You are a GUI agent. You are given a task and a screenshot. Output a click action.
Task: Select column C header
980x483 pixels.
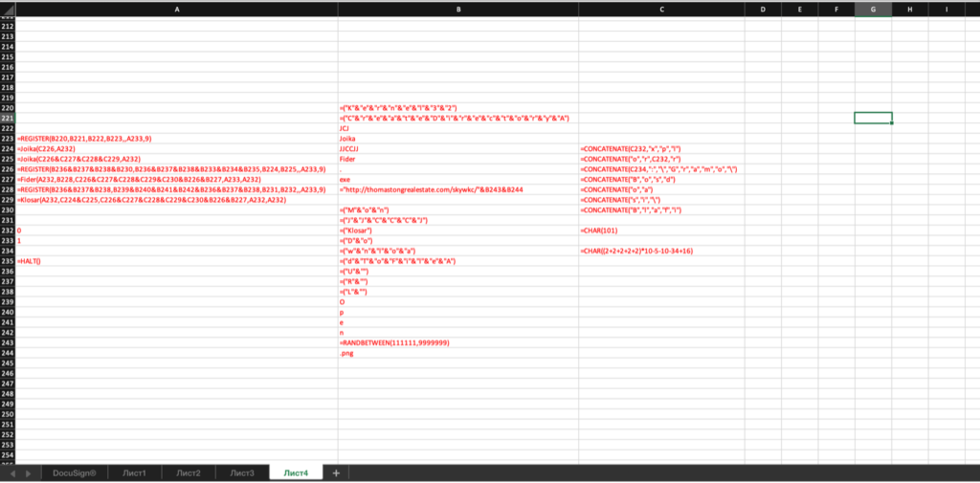click(x=661, y=9)
